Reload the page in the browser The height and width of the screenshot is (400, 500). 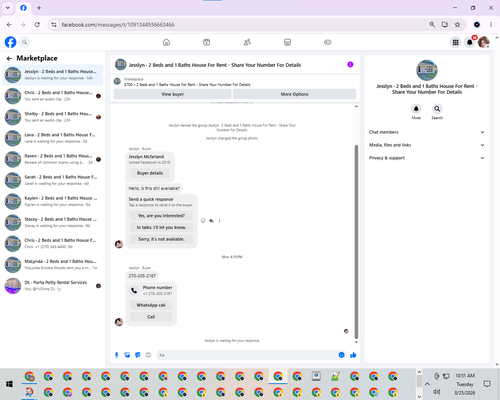[x=37, y=25]
